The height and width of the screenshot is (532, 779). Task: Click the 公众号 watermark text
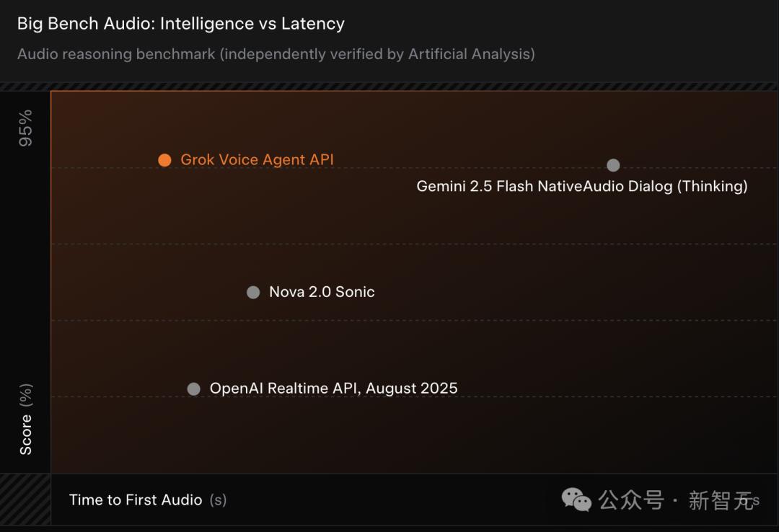click(631, 500)
